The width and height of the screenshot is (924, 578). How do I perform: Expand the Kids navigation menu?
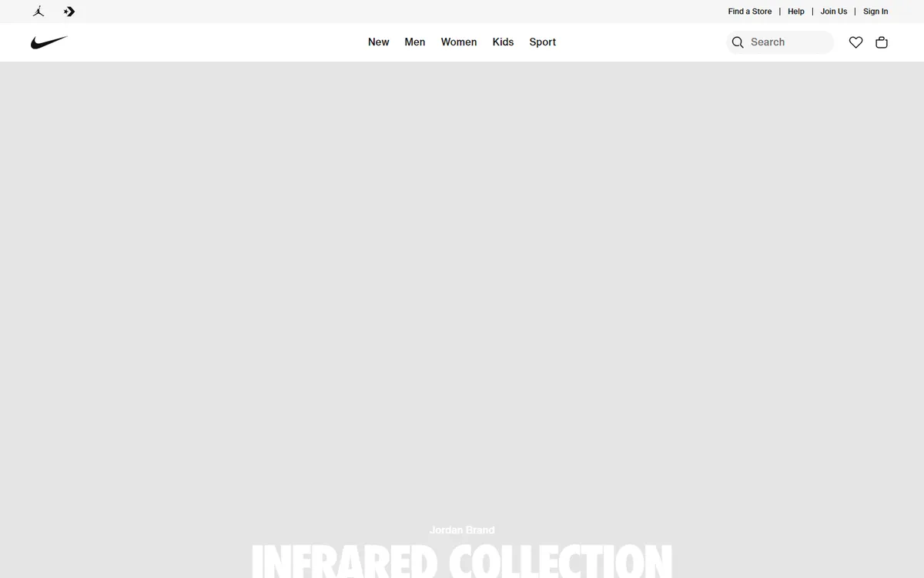click(503, 42)
